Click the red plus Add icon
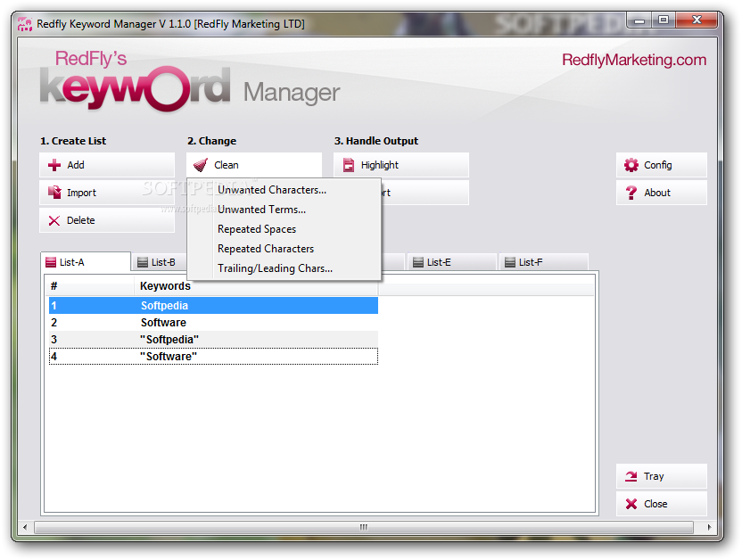This screenshot has width=742, height=560. 54,165
